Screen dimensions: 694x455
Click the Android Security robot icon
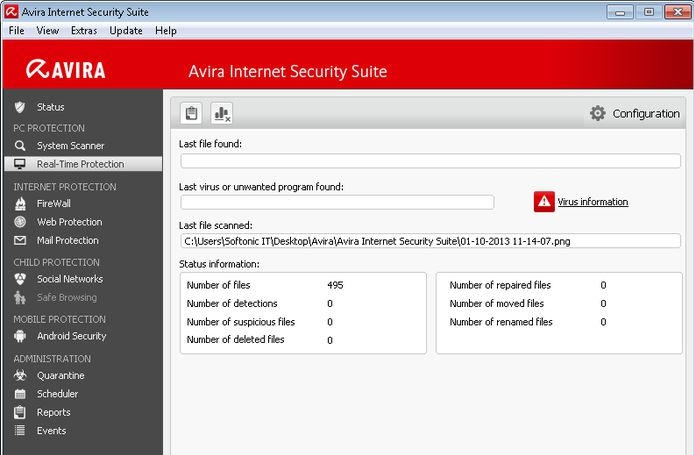point(20,336)
